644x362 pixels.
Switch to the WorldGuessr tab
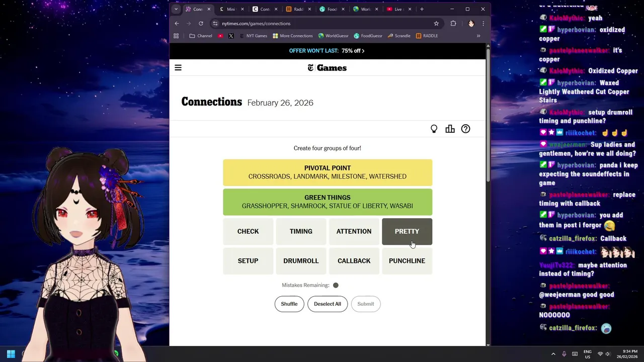366,9
